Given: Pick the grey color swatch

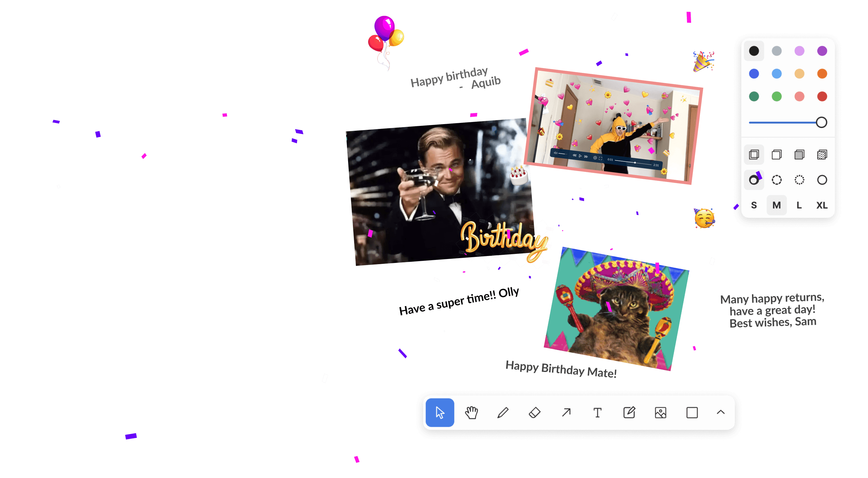Looking at the screenshot, I should pyautogui.click(x=777, y=51).
